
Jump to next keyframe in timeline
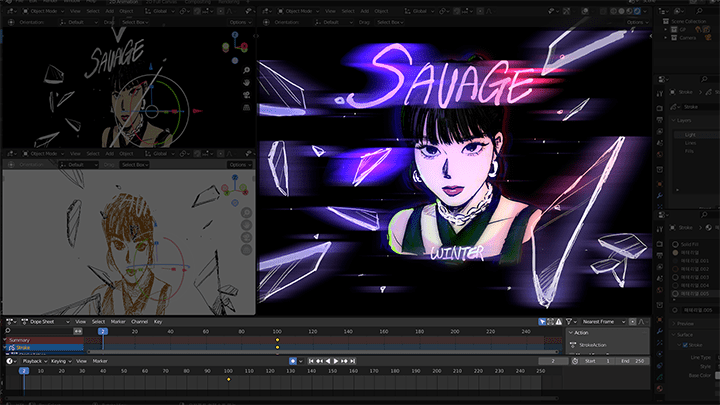[x=344, y=361]
